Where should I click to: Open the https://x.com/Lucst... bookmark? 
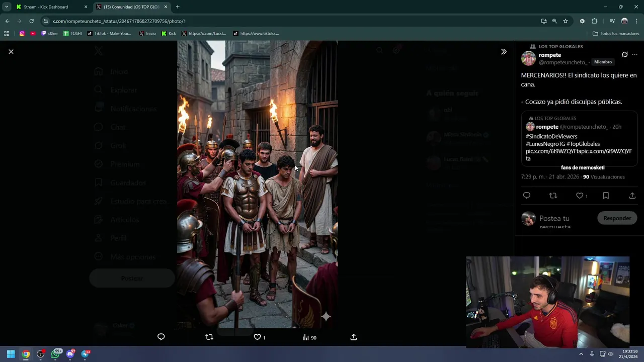point(204,34)
